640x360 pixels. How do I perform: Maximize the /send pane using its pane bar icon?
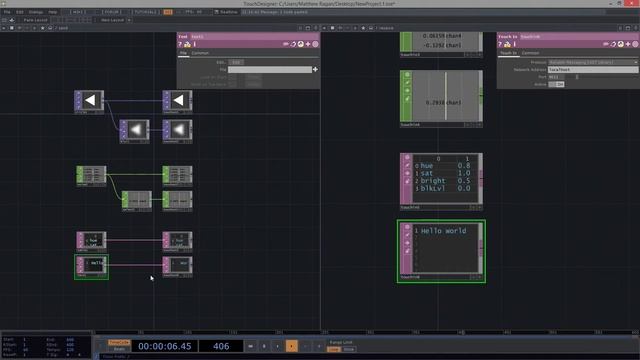point(308,28)
